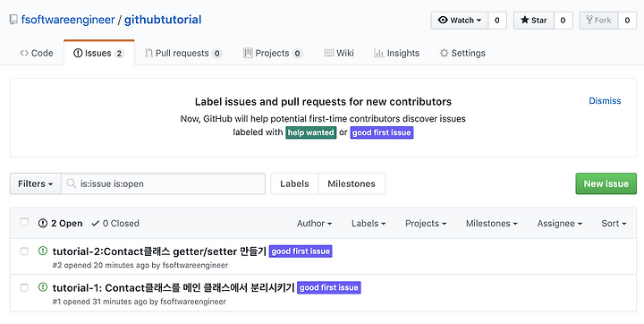Open the Settings gear tab

[462, 53]
